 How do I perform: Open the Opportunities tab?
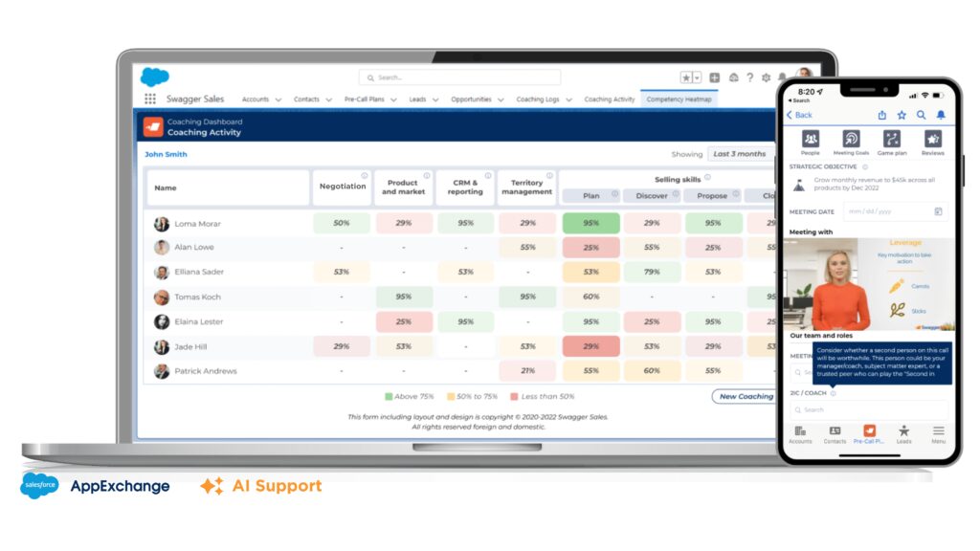pos(471,99)
